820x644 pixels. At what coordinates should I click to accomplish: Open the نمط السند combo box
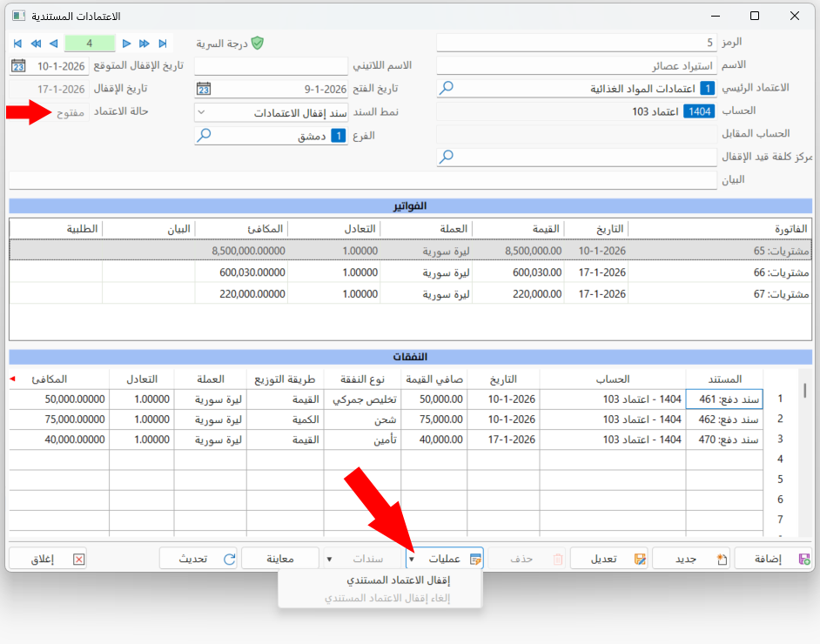[x=271, y=112]
